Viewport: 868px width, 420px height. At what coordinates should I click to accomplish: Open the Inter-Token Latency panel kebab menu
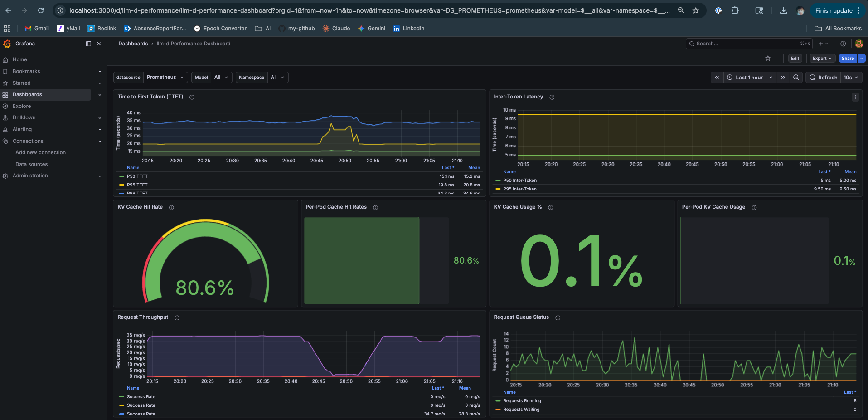(x=855, y=97)
